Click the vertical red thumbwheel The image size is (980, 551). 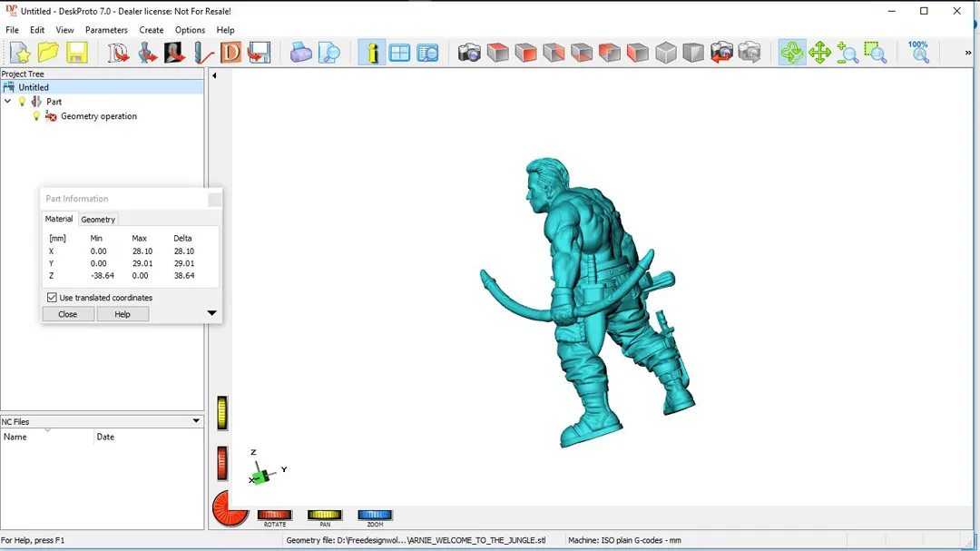(222, 464)
